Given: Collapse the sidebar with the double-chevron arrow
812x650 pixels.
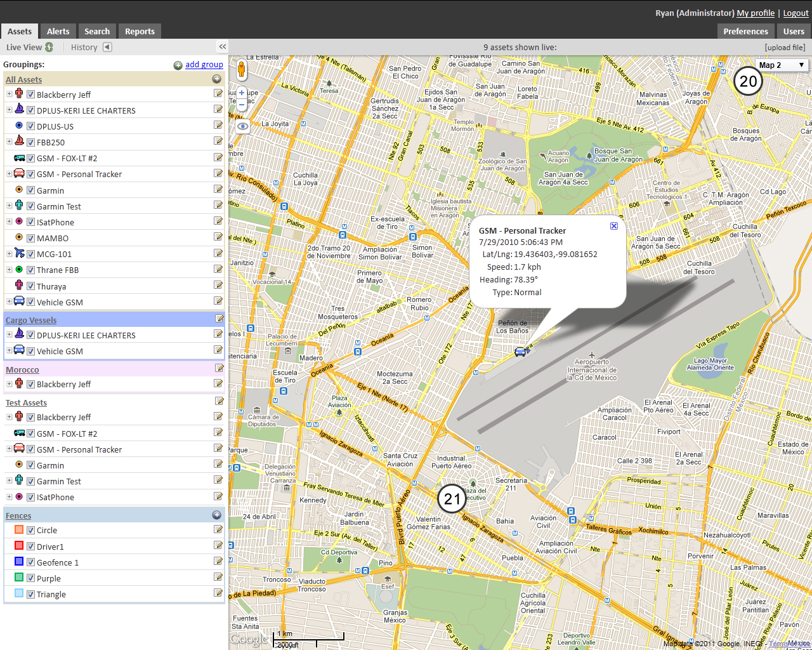Looking at the screenshot, I should coord(222,46).
